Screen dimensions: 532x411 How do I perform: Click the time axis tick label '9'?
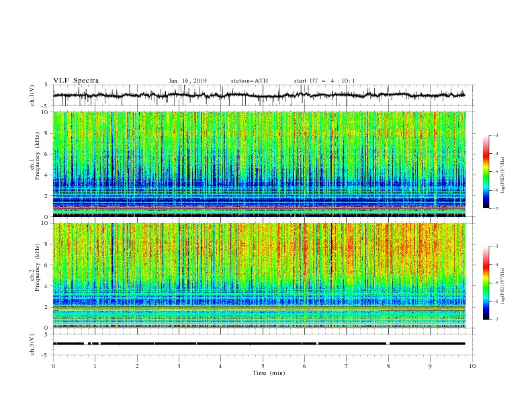(x=430, y=366)
